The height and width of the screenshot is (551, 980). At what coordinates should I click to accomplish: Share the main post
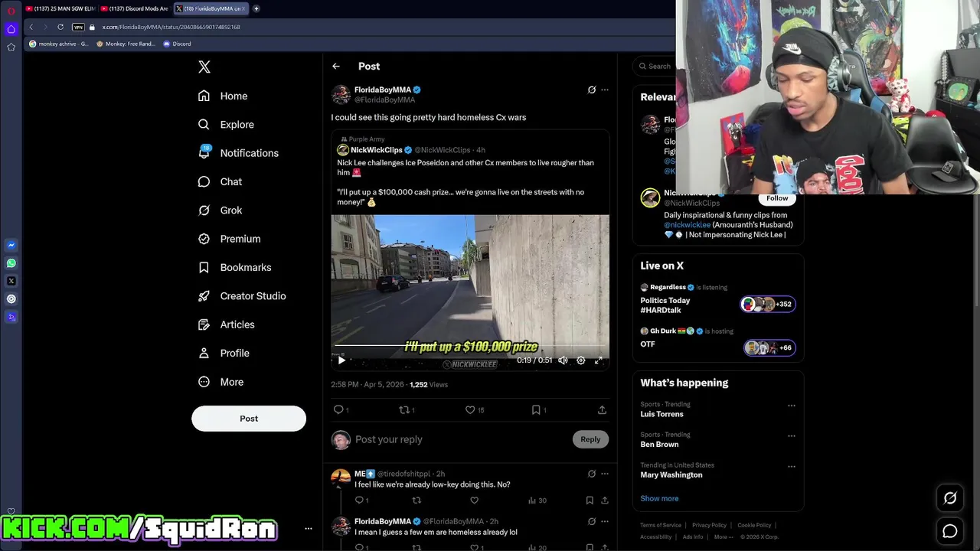click(602, 410)
